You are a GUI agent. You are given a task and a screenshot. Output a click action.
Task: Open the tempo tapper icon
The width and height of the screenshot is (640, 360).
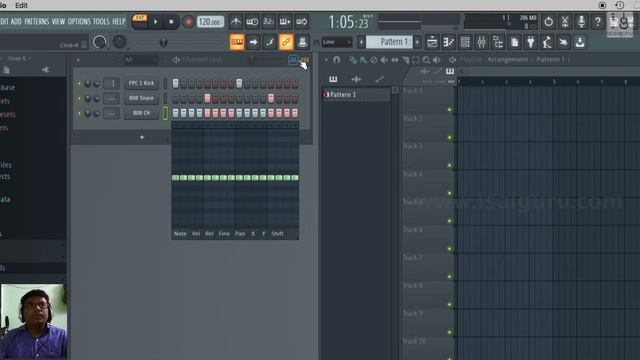tap(547, 42)
